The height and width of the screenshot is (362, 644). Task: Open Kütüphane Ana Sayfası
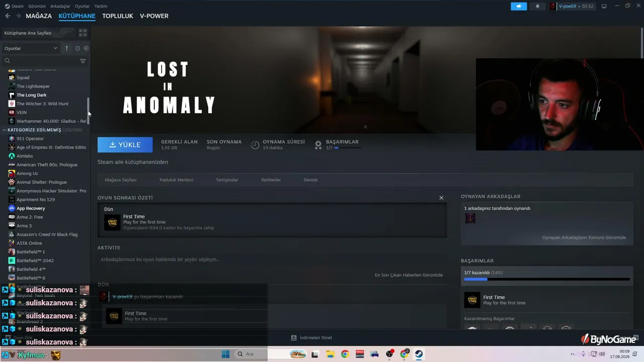(x=28, y=33)
